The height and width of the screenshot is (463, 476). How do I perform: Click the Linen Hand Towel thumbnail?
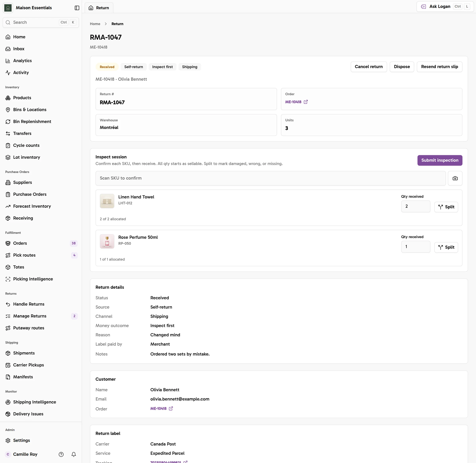click(107, 201)
